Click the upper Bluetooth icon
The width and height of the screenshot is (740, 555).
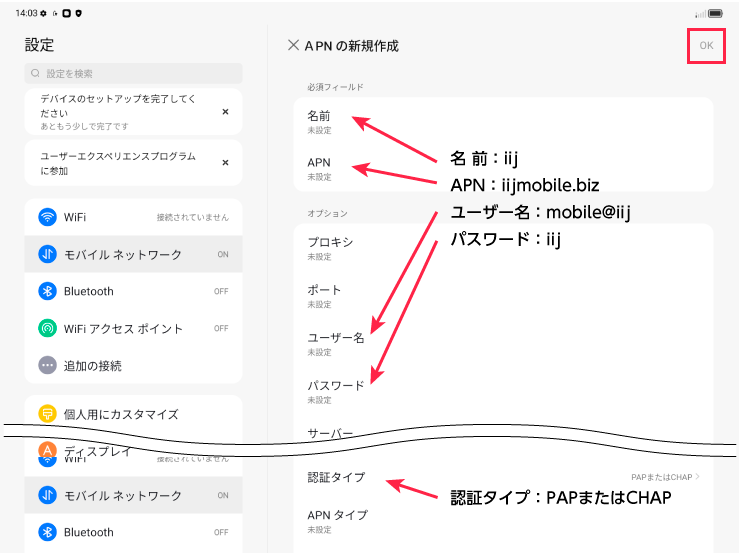[47, 291]
